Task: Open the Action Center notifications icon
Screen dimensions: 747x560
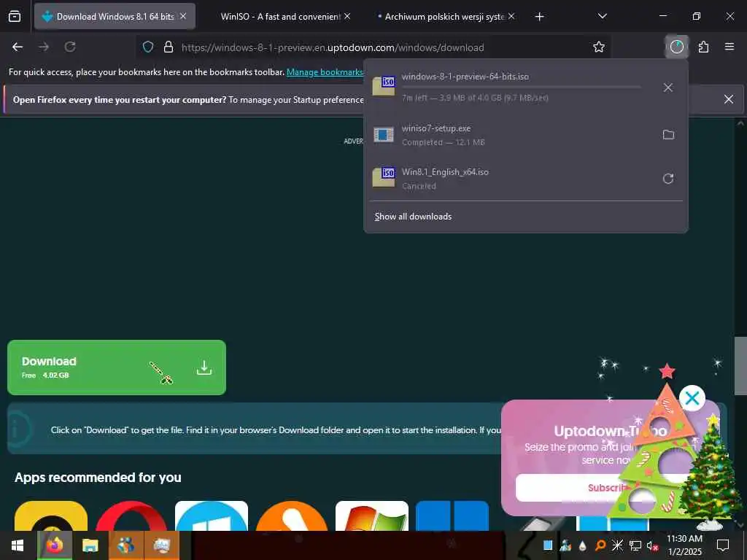Action: [x=723, y=545]
